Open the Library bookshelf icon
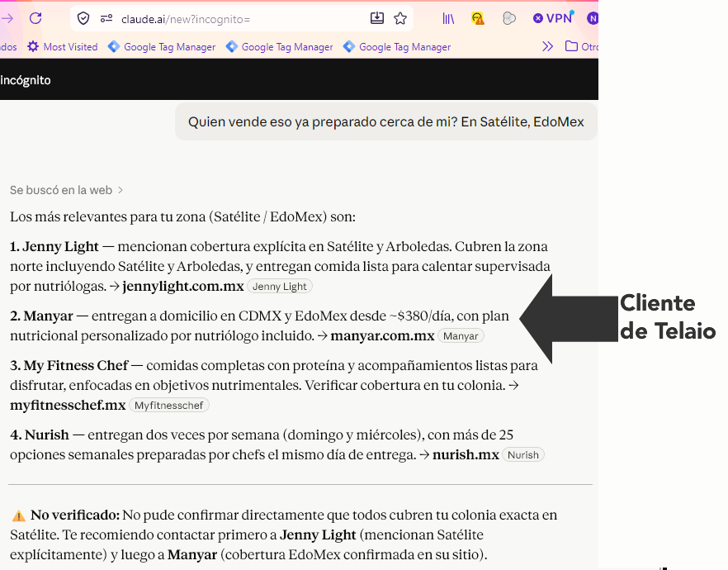The width and height of the screenshot is (728, 570). click(448, 18)
